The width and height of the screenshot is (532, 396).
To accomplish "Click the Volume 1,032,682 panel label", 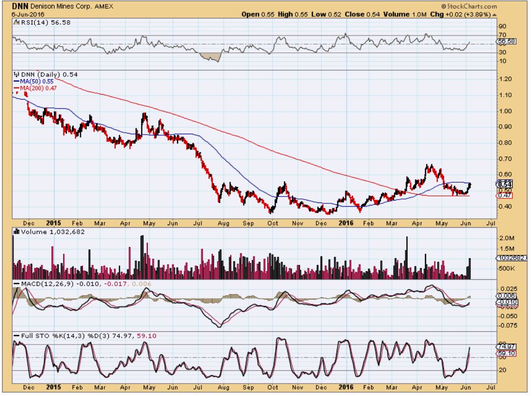I will coord(52,232).
